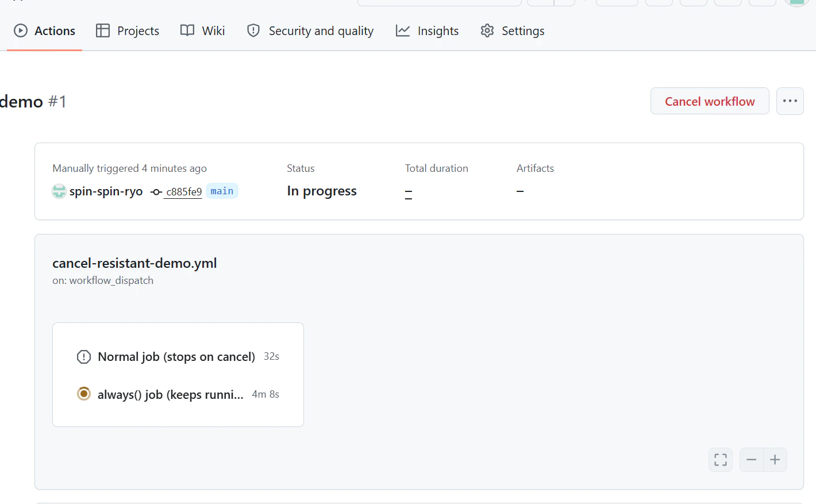
Task: Click the Total duration label
Action: coord(437,168)
